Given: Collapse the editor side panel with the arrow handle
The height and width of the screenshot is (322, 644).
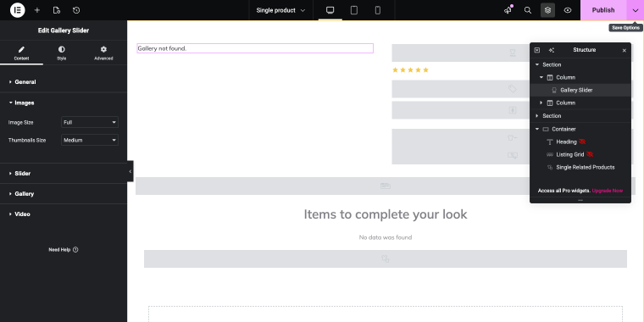Looking at the screenshot, I should pyautogui.click(x=130, y=171).
